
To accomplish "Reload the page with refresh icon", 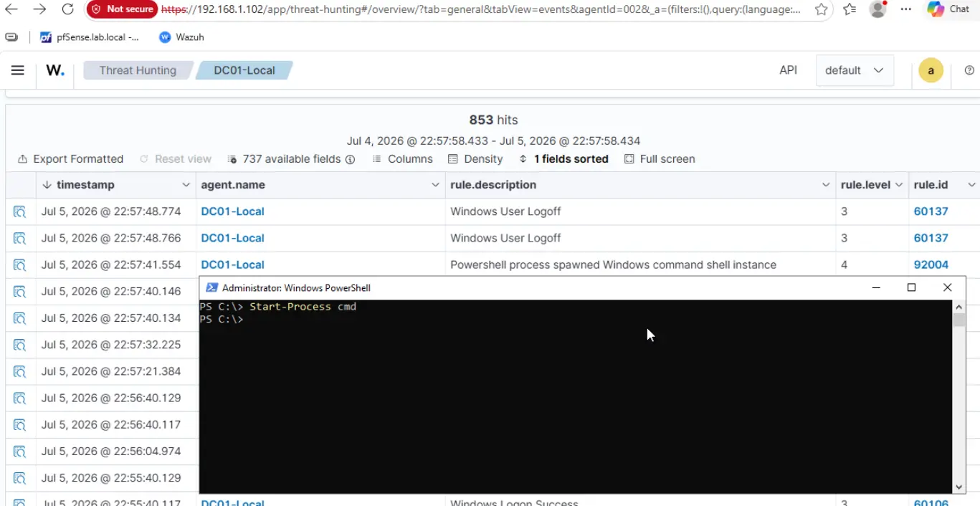I will (67, 9).
